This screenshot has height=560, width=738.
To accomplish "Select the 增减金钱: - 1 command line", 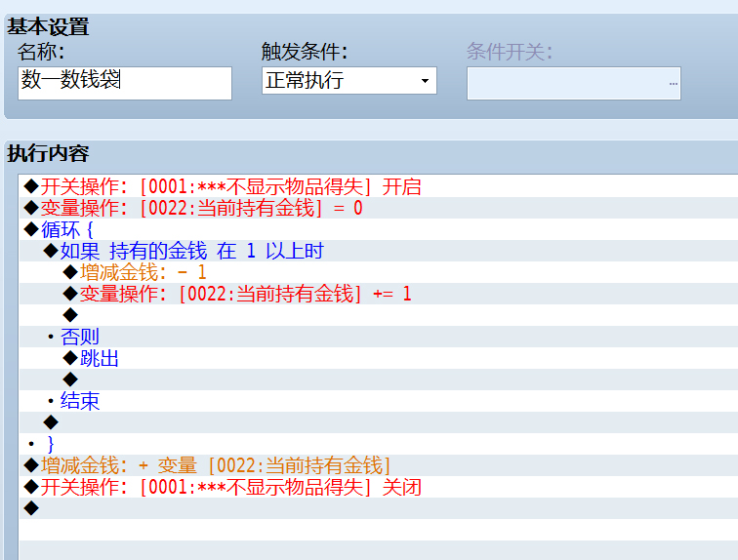I will click(x=379, y=272).
